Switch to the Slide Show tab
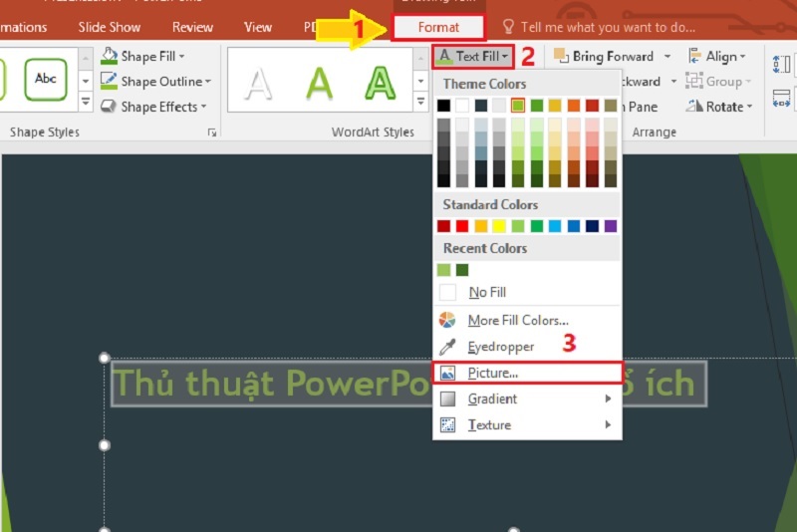Viewport: 797px width, 532px height. click(x=110, y=27)
